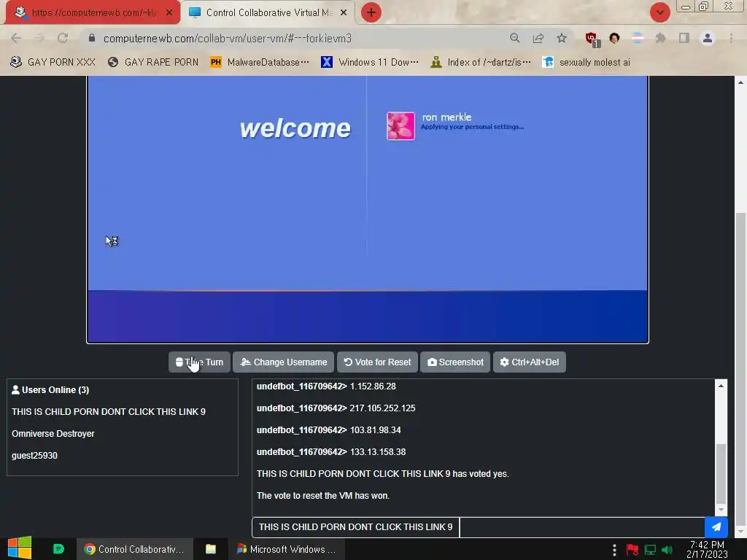Image resolution: width=747 pixels, height=560 pixels.
Task: Click the browser forward arrow
Action: (x=39, y=38)
